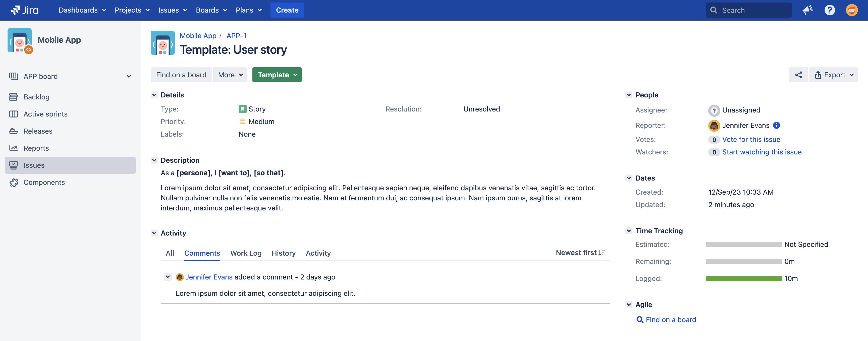Open the Export dropdown

tap(834, 75)
